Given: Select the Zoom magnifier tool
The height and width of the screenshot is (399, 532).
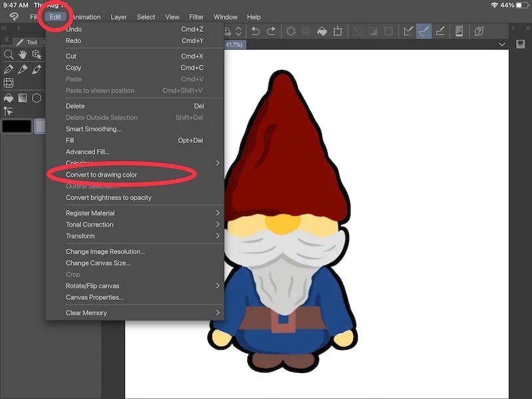Looking at the screenshot, I should 9,54.
